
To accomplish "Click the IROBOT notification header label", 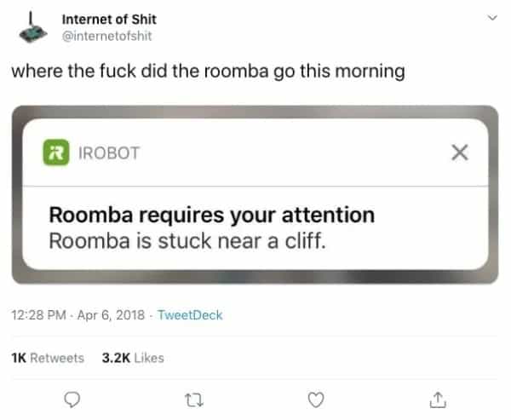I will (x=109, y=153).
